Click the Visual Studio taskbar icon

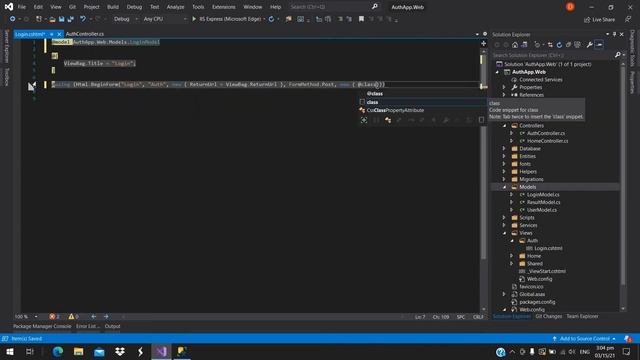161,352
